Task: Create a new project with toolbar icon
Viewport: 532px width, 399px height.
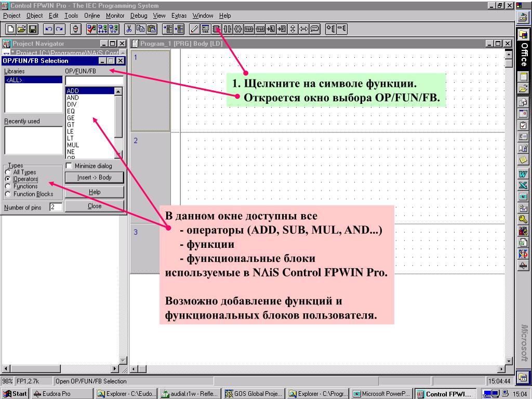Action: pyautogui.click(x=10, y=29)
